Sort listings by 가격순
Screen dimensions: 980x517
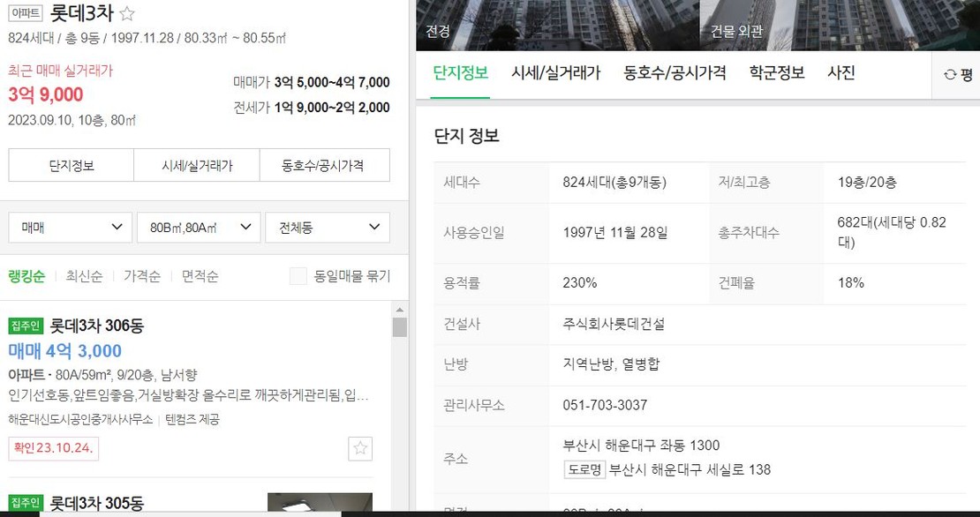click(x=142, y=276)
